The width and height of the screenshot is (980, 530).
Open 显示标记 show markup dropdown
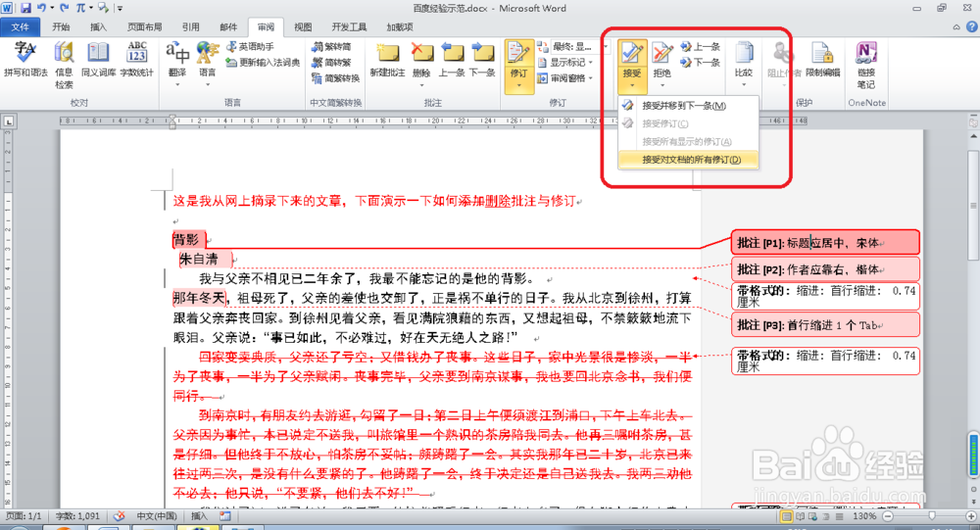pos(565,62)
